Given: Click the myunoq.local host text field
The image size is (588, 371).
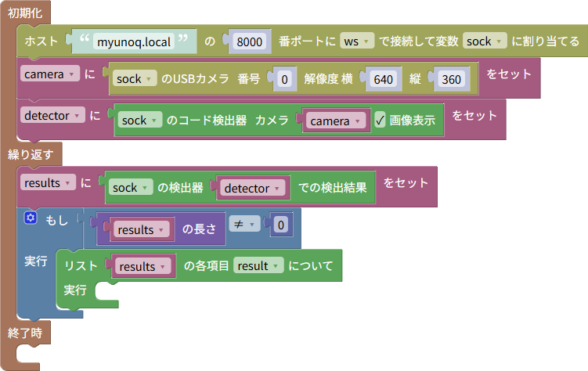Looking at the screenshot, I should point(134,41).
